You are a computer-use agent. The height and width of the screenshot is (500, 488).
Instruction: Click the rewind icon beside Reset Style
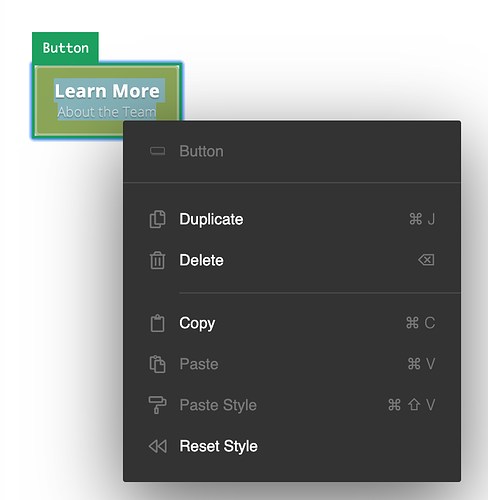(158, 446)
